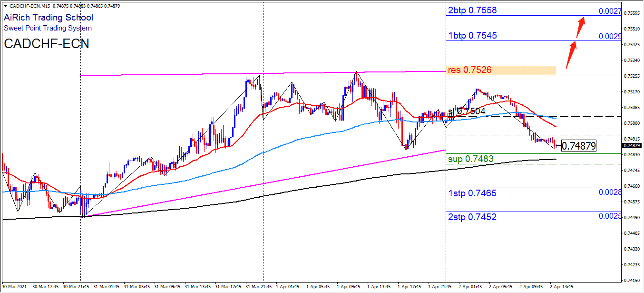Select the 1btp 0.7545 target label

(472, 36)
